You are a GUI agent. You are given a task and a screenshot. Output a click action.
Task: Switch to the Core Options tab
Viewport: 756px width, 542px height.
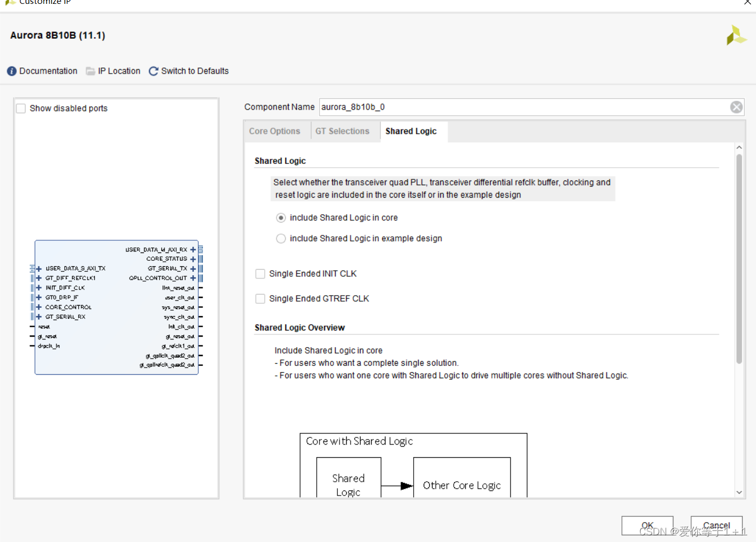[x=275, y=131]
